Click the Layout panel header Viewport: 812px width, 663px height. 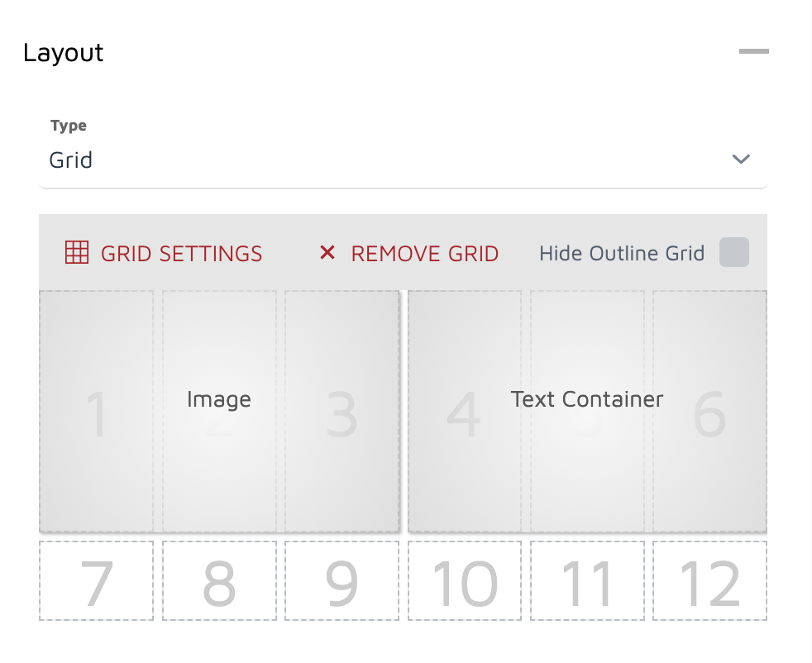pos(64,52)
